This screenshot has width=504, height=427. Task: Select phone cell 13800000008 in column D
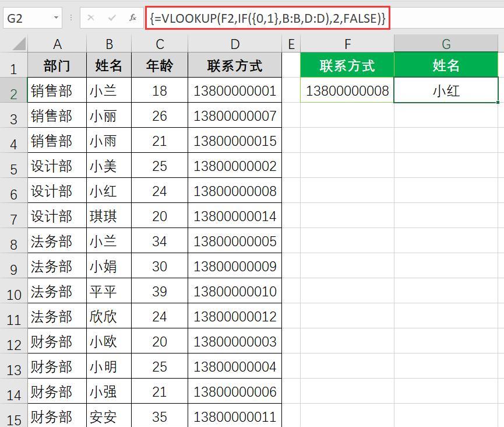tap(235, 191)
